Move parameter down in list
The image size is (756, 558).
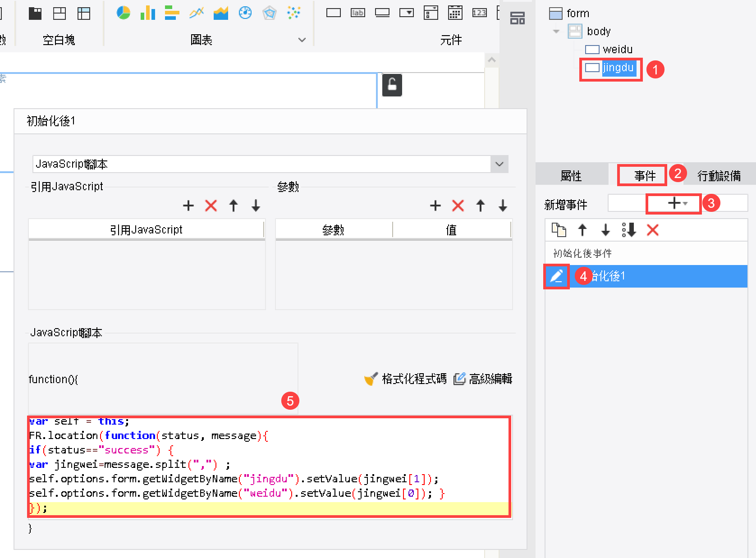pos(503,206)
